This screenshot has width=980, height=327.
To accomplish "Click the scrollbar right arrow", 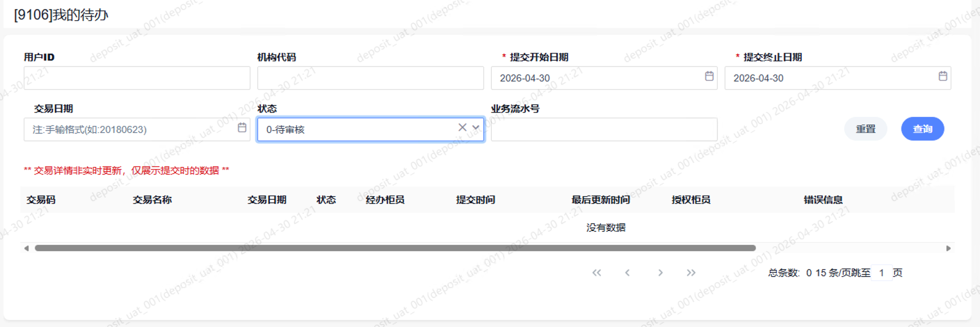I will (948, 248).
